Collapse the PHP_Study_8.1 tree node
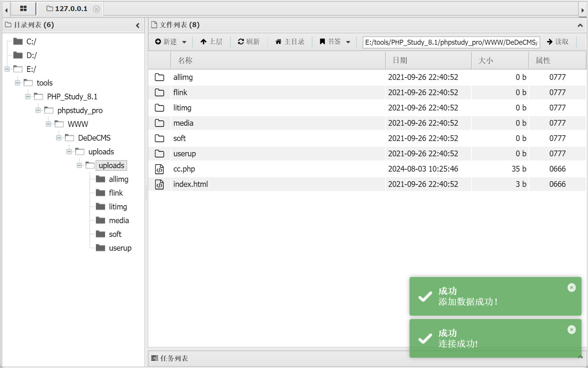The width and height of the screenshot is (588, 368). (x=28, y=97)
